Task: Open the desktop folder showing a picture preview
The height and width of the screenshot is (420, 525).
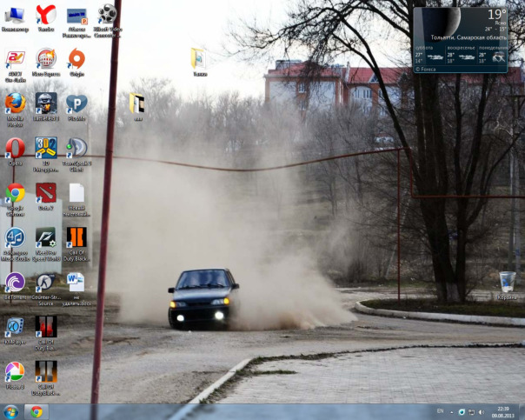Action: (x=199, y=62)
